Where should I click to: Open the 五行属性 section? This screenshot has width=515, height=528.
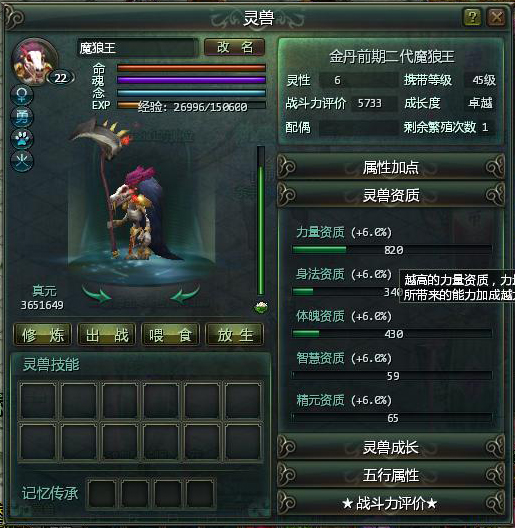(391, 475)
